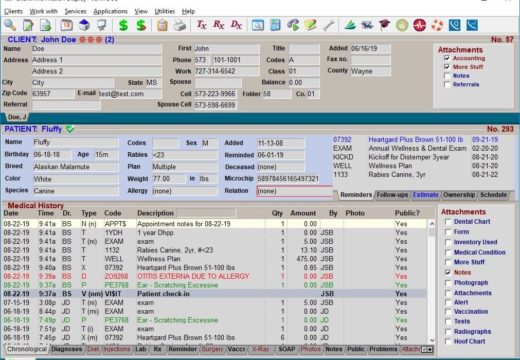The width and height of the screenshot is (520, 360).
Task: Click the E-mail field test@test.com
Action: coord(130,94)
